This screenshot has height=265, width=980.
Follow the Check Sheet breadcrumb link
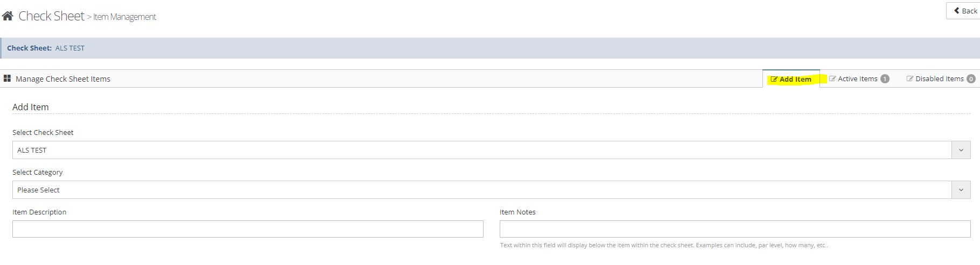(x=51, y=16)
